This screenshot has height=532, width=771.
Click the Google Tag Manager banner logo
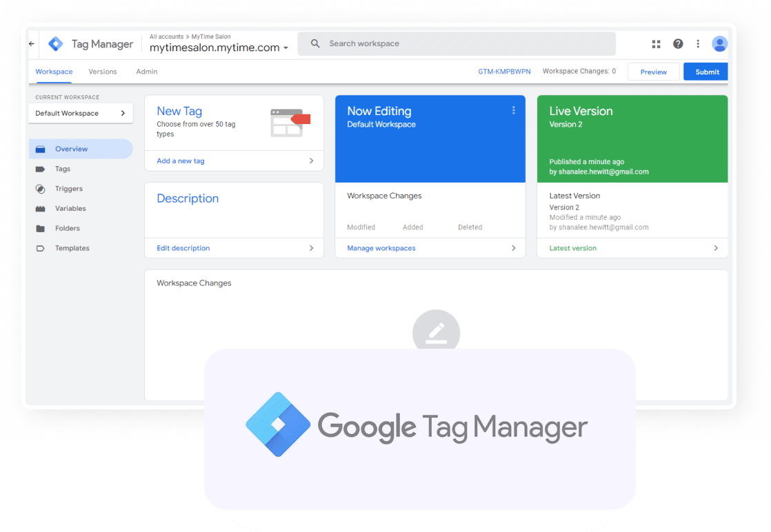417,425
